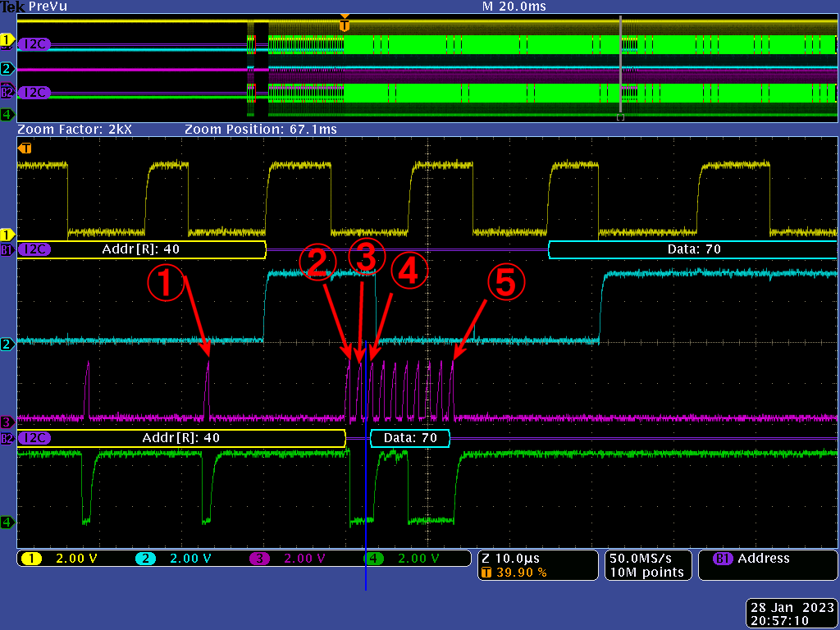Select the B1 bus marker at left edge

coord(7,249)
